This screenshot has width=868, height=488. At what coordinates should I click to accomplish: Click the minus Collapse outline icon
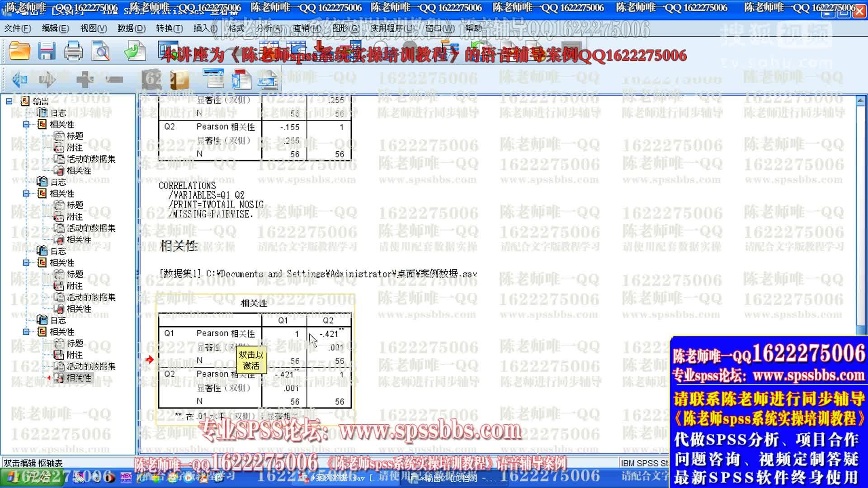click(114, 80)
